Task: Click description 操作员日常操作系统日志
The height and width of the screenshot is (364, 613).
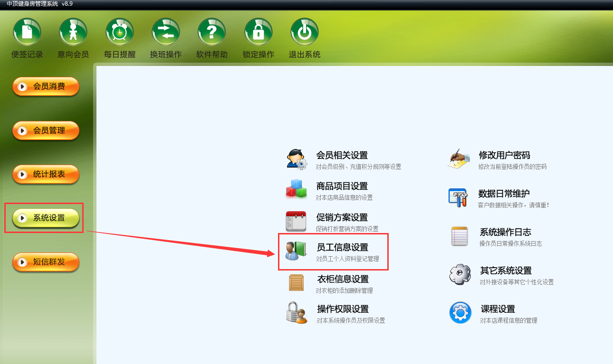Action: pos(511,244)
